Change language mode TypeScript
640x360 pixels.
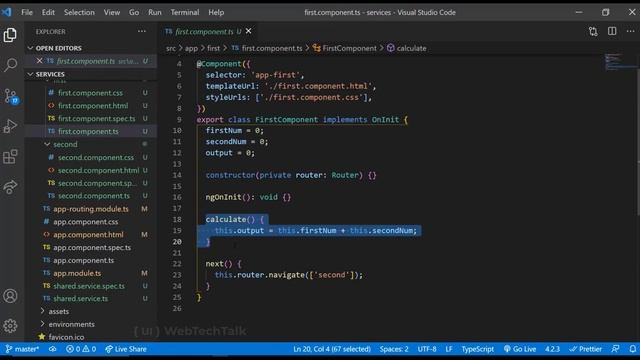point(478,349)
